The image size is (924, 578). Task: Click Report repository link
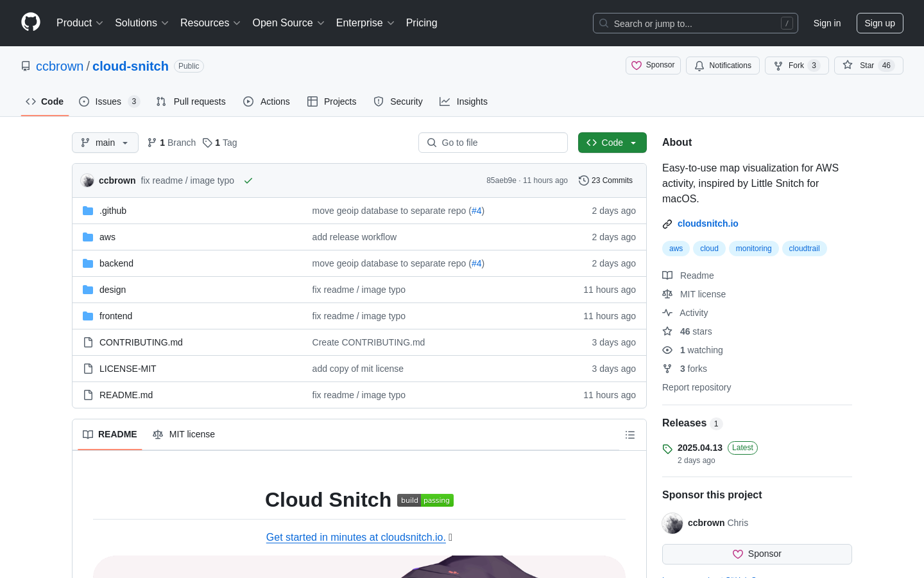pos(696,387)
